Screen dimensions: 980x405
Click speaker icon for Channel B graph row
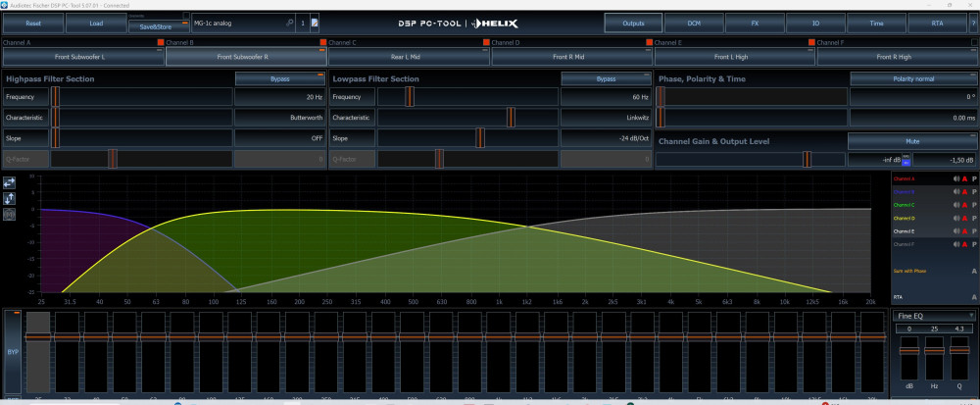point(956,192)
